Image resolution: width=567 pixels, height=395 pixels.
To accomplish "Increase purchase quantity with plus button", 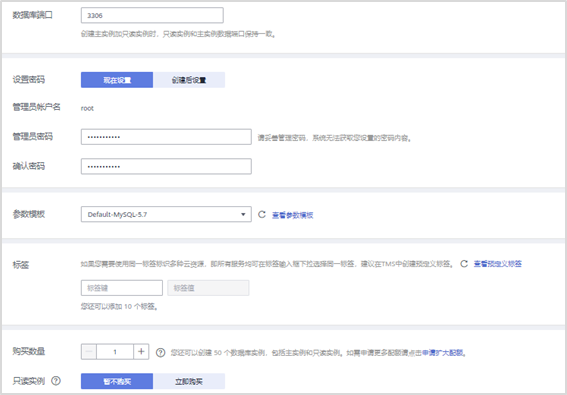I will 141,352.
